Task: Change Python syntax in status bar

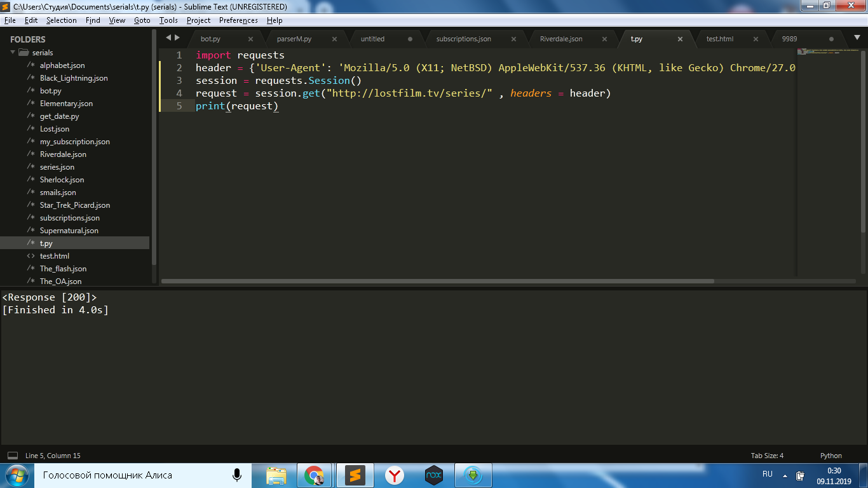Action: [831, 456]
